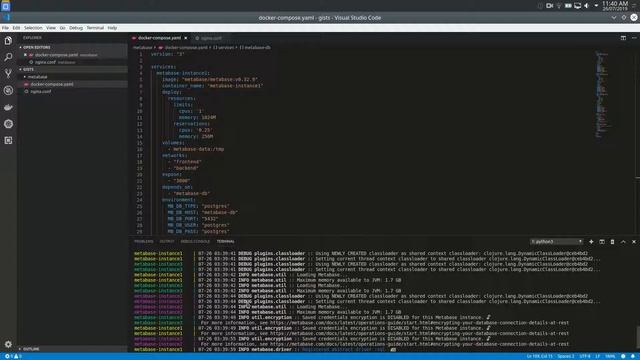Open the application launcher in top-left corner
The width and height of the screenshot is (640, 360).
tap(6, 6)
